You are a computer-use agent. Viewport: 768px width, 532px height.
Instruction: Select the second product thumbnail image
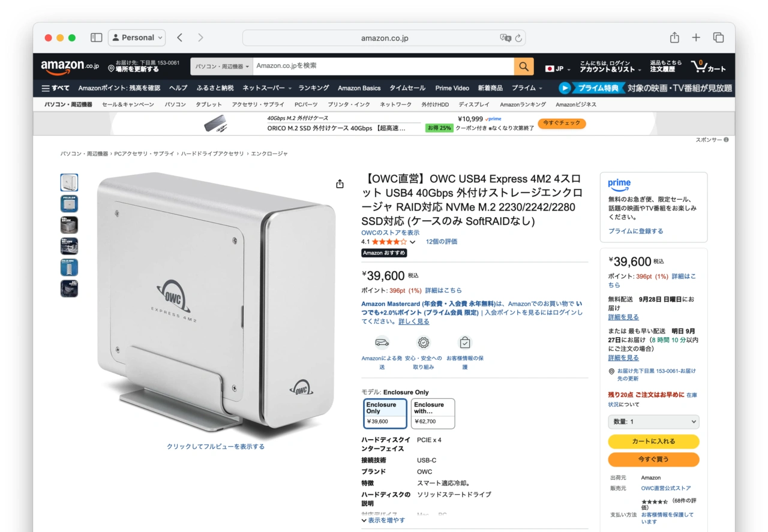(x=69, y=204)
